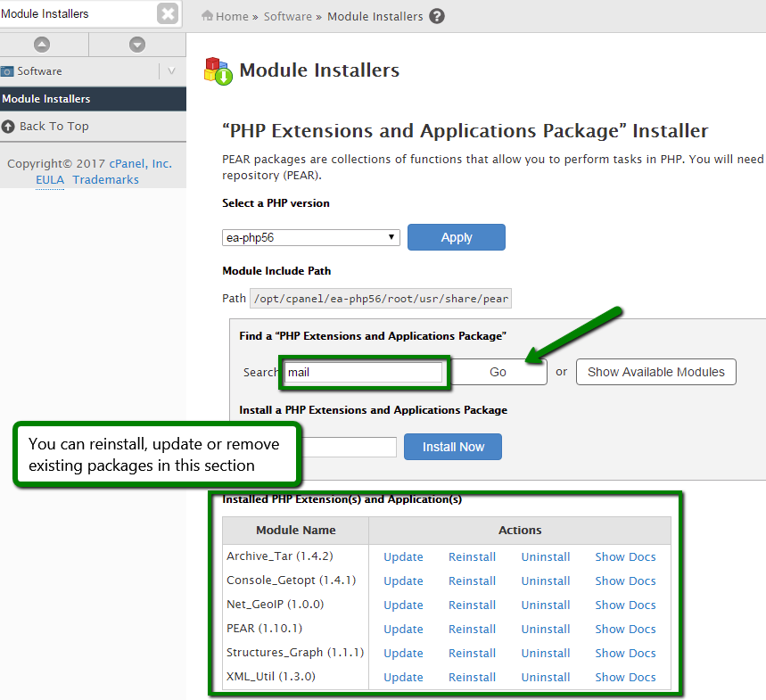This screenshot has height=700, width=766.
Task: Click the module include path field
Action: pos(381,299)
